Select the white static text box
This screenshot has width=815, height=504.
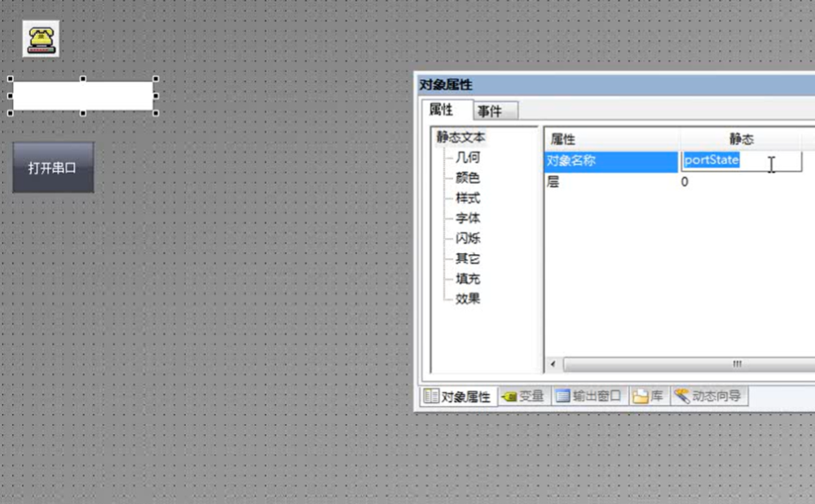coord(83,95)
